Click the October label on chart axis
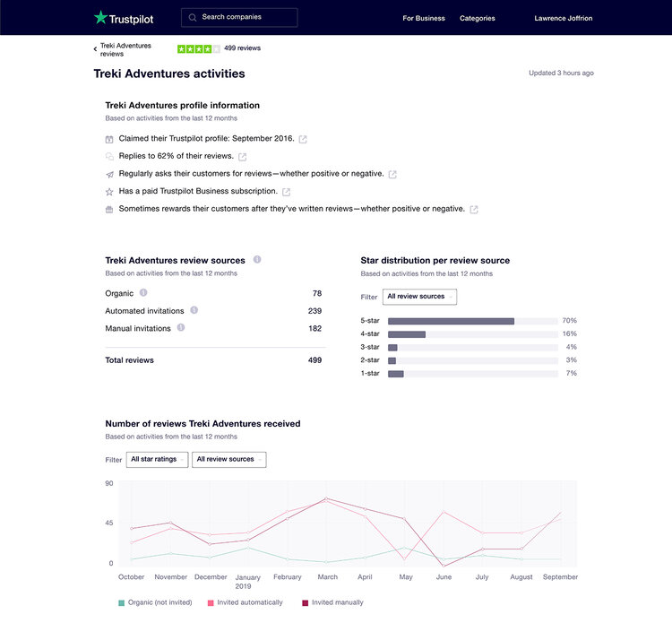 pyautogui.click(x=131, y=577)
